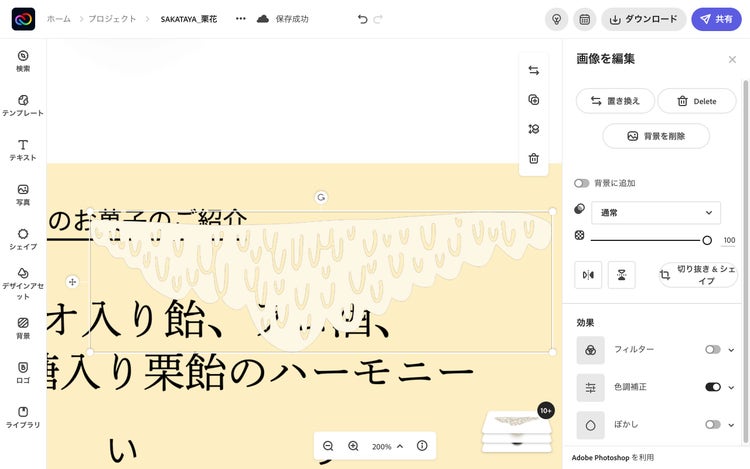Click the trash icon in canvas toolbar

click(x=534, y=158)
